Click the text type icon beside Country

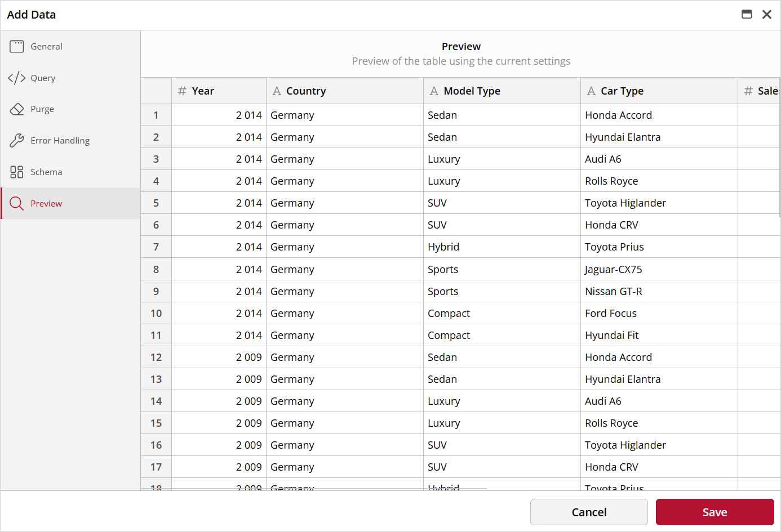pos(277,91)
